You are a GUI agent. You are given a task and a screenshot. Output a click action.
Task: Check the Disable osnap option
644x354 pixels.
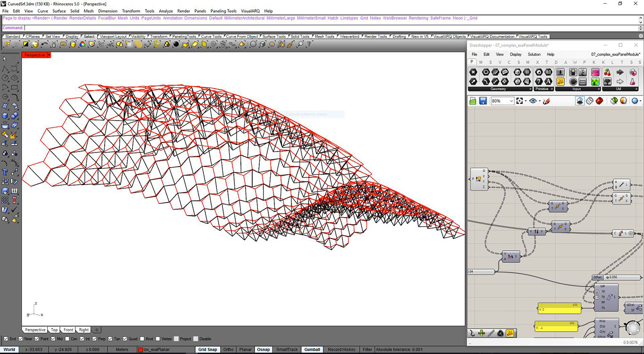[195, 338]
